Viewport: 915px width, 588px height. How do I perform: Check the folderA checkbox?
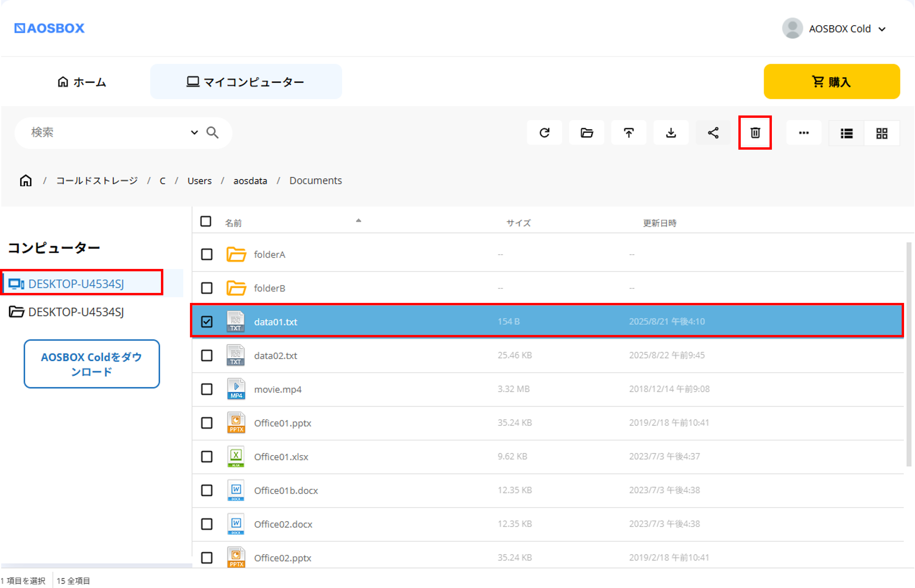click(x=207, y=254)
